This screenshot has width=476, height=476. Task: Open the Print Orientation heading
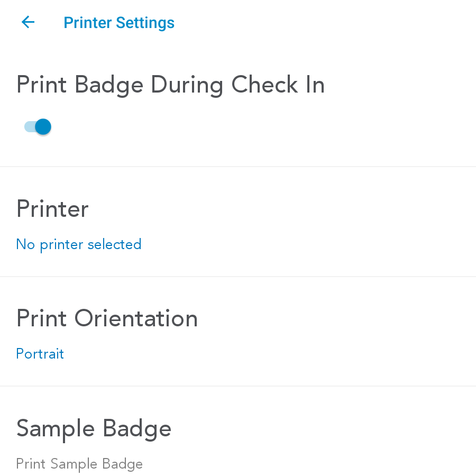107,318
